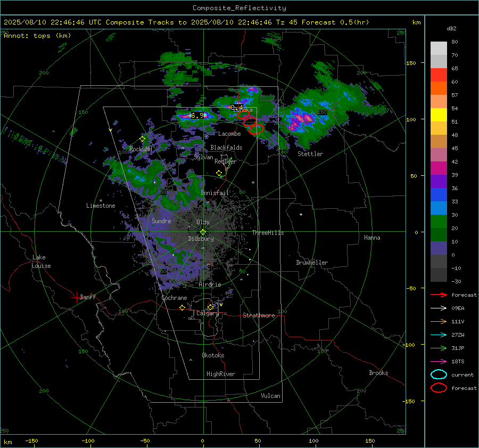Click the cyan current ellipse legend icon

tap(439, 374)
